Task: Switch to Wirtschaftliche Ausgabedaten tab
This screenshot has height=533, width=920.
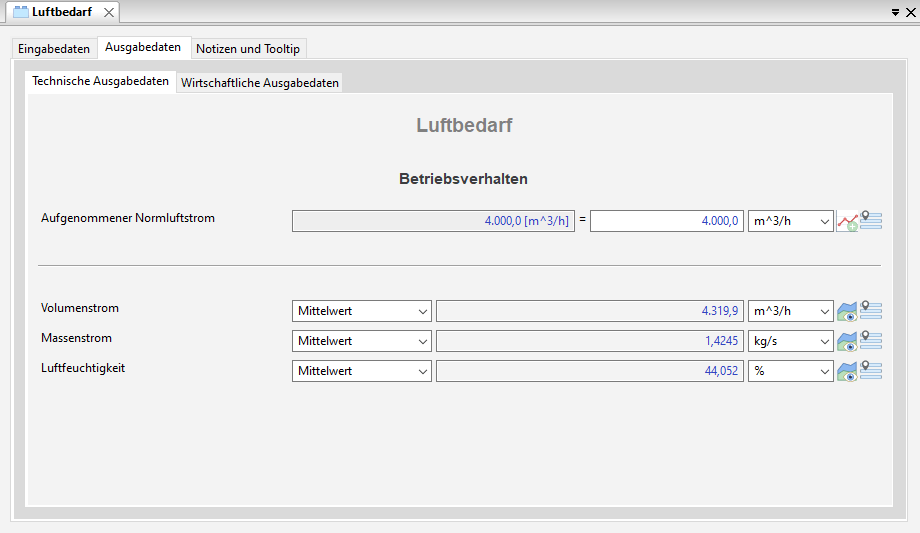Action: click(260, 83)
